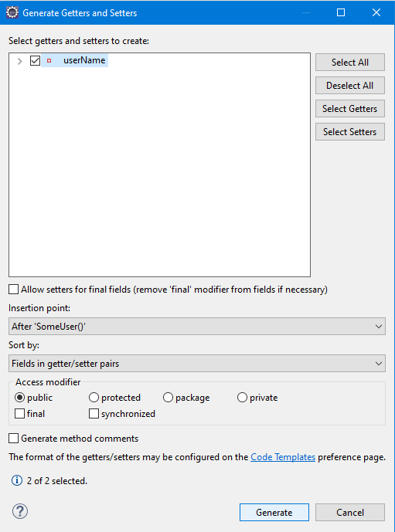The width and height of the screenshot is (395, 532).
Task: Click the Eclipse icon in title bar
Action: [12, 12]
